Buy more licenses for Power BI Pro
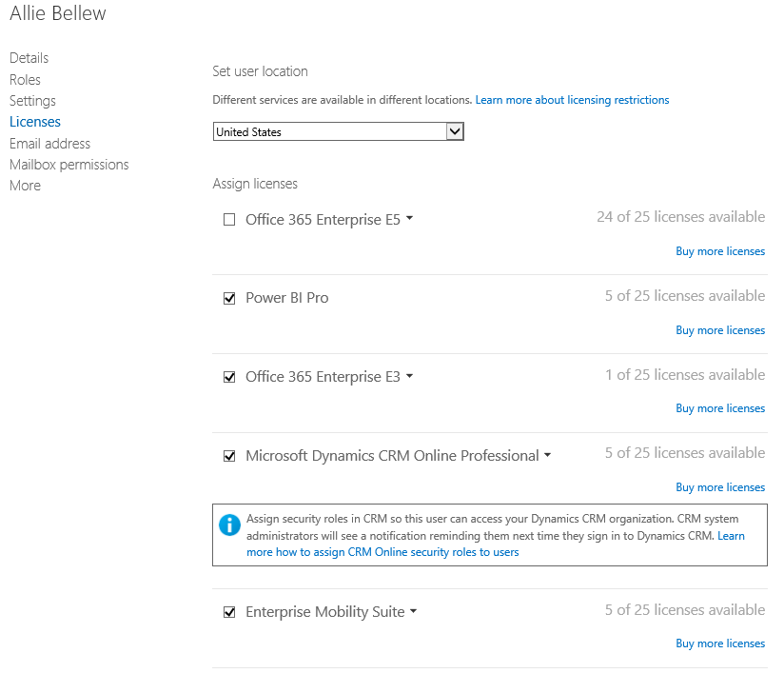This screenshot has height=673, width=784. (720, 330)
